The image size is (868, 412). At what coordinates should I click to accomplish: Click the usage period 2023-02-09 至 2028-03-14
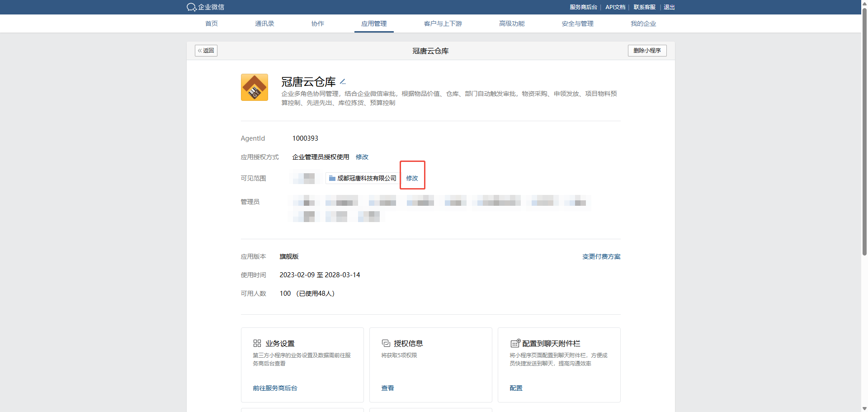coord(320,275)
